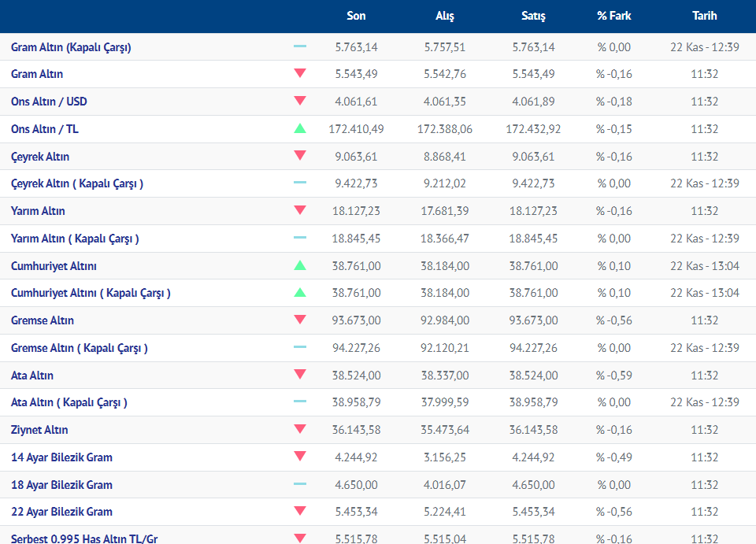The width and height of the screenshot is (756, 544).
Task: Open Serbest 0.995 Has Altın TL/Gr link
Action: click(84, 538)
